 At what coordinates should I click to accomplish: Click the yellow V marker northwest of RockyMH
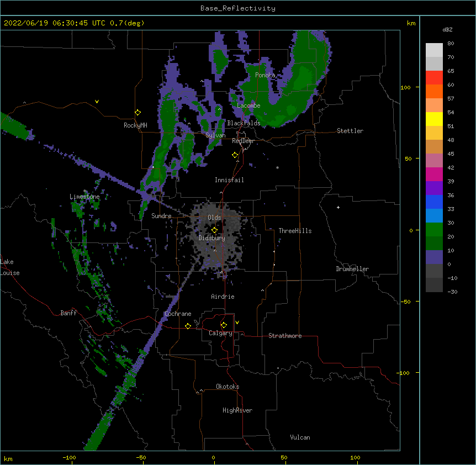click(x=97, y=102)
